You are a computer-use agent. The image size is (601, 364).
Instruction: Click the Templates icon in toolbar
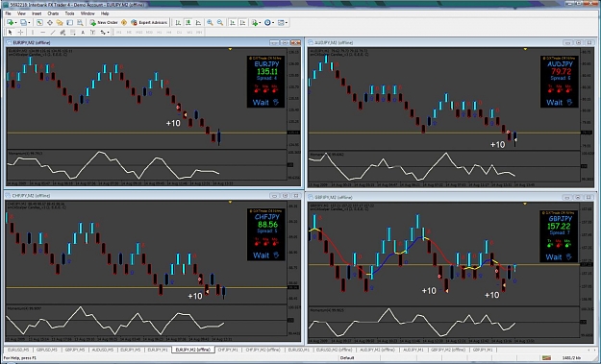(281, 23)
